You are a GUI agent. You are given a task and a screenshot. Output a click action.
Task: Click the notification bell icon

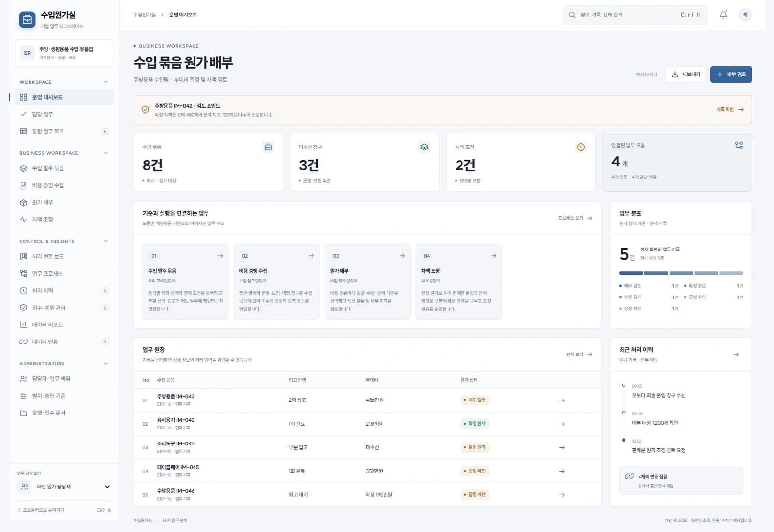point(723,15)
